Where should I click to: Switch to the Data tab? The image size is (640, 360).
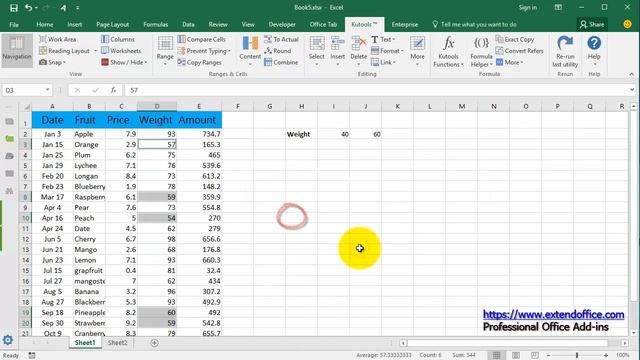coord(188,24)
